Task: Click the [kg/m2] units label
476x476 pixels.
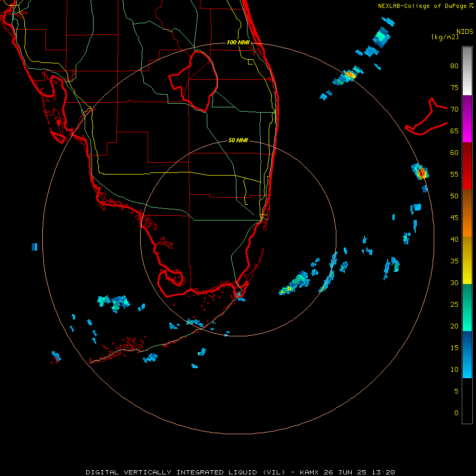Action: [x=445, y=37]
